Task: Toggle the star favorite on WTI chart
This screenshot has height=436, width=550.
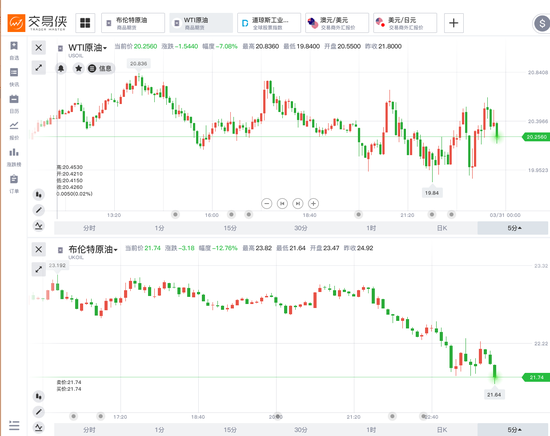Action: coord(79,68)
